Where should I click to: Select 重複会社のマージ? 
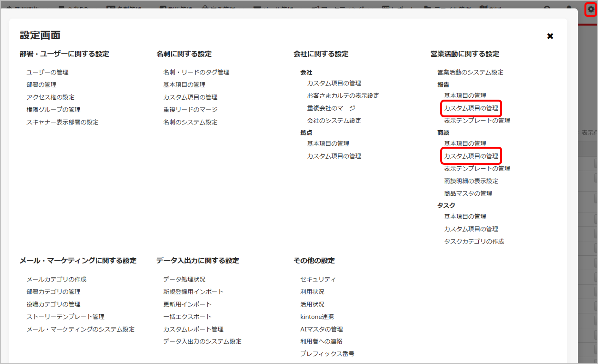pos(331,108)
